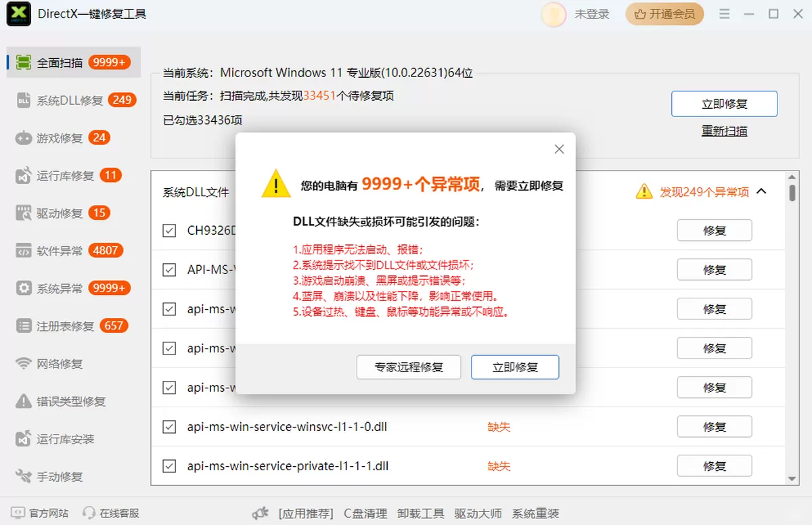Click 修复 button for CH9326D row
Screen dimensions: 812x525
tap(715, 231)
